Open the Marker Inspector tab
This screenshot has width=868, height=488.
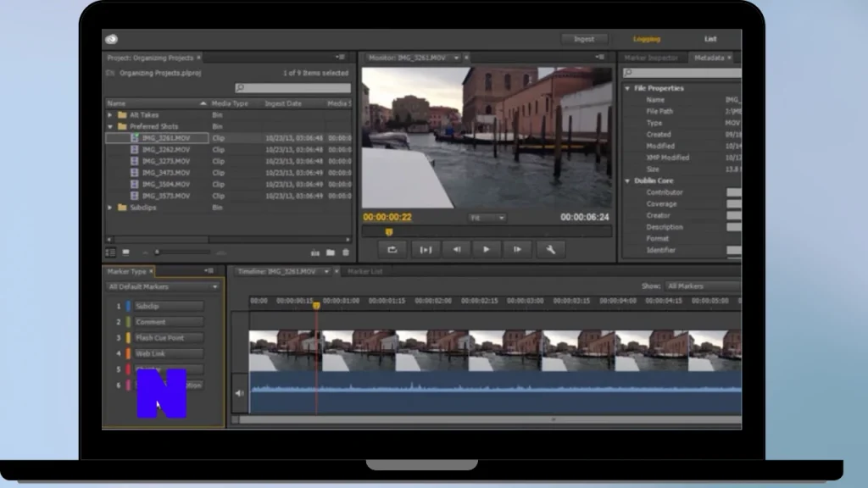click(x=651, y=58)
